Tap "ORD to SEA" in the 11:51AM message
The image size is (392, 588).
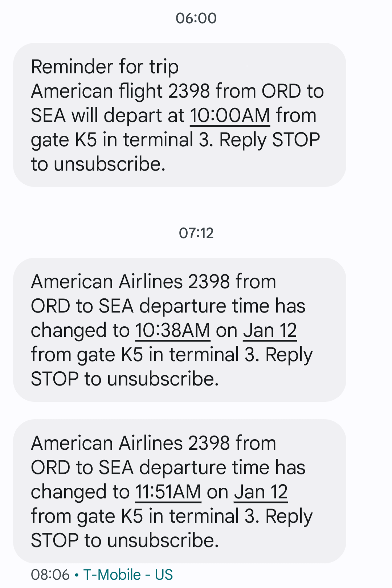point(82,467)
